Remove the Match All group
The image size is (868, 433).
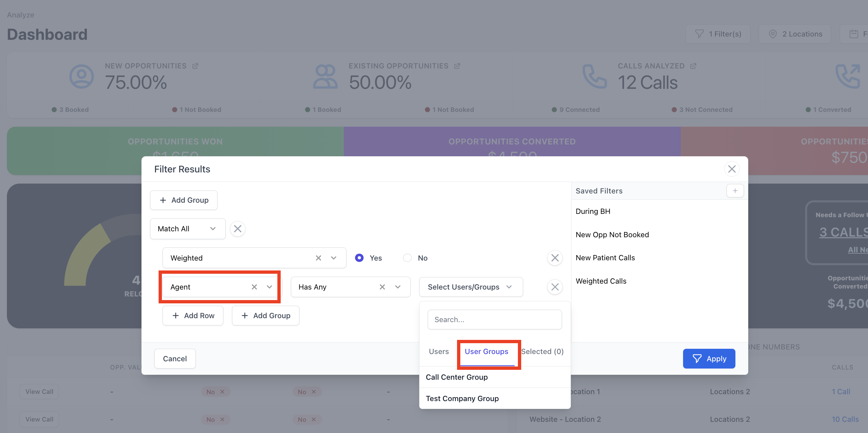238,229
